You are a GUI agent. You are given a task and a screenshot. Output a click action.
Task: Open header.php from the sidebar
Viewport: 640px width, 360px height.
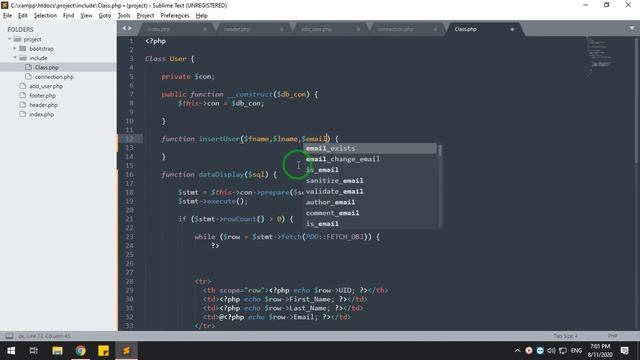43,105
